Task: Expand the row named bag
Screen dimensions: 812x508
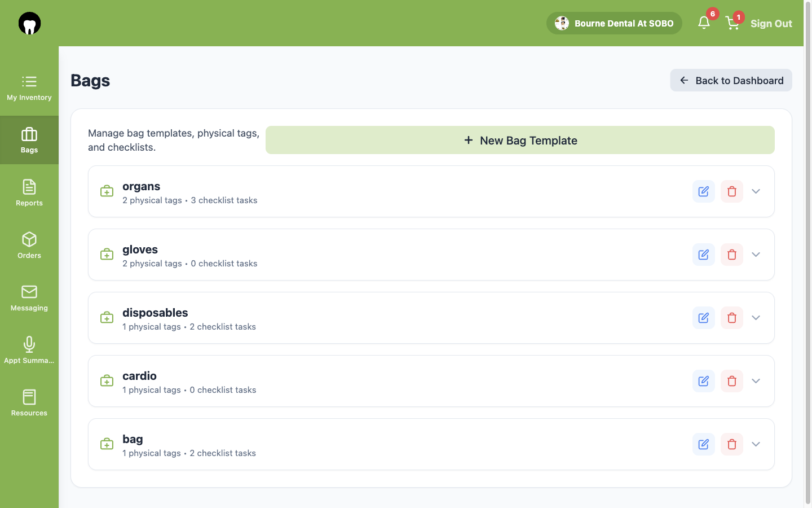Action: click(x=756, y=444)
